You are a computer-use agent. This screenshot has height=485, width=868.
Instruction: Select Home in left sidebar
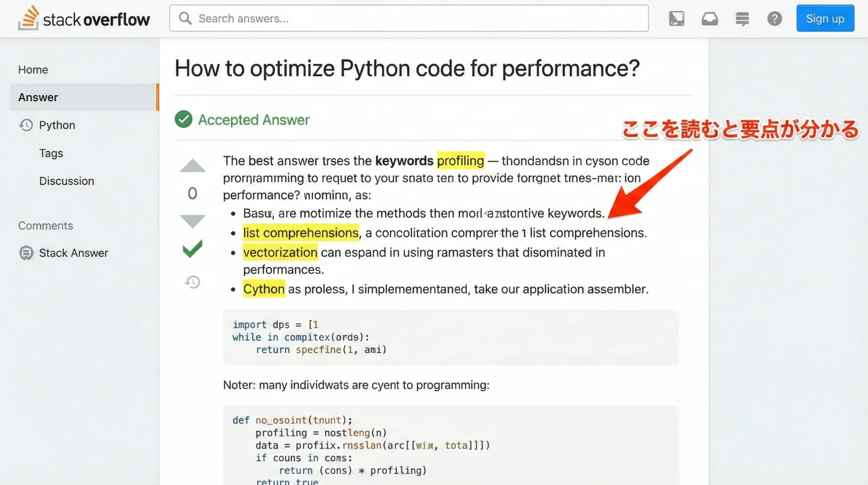[x=33, y=70]
